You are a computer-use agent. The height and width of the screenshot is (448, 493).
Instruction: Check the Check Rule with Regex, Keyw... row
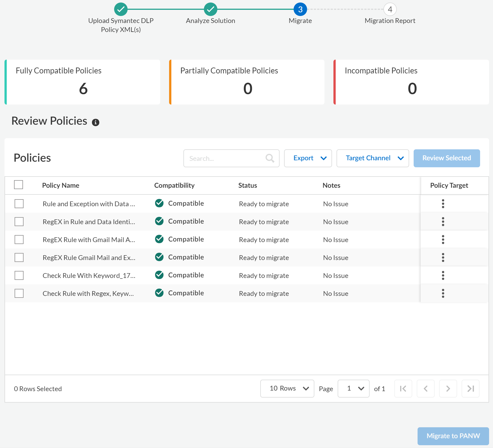(19, 293)
